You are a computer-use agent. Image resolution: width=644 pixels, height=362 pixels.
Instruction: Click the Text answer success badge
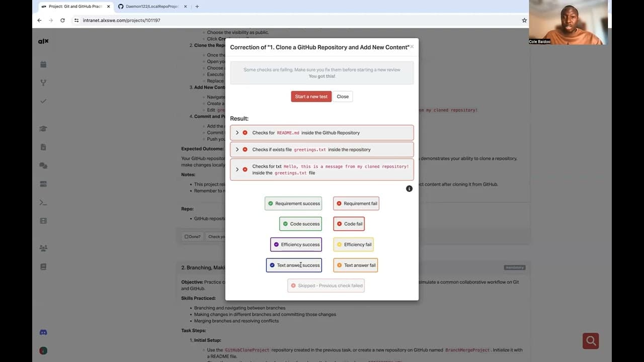coord(294,265)
